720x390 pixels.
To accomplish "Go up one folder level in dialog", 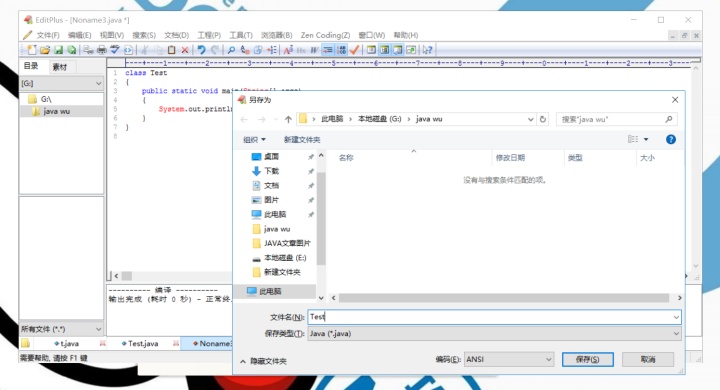I will 288,119.
